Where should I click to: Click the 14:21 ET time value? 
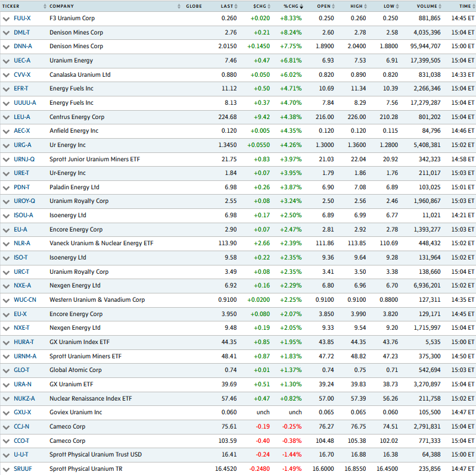pyautogui.click(x=463, y=215)
